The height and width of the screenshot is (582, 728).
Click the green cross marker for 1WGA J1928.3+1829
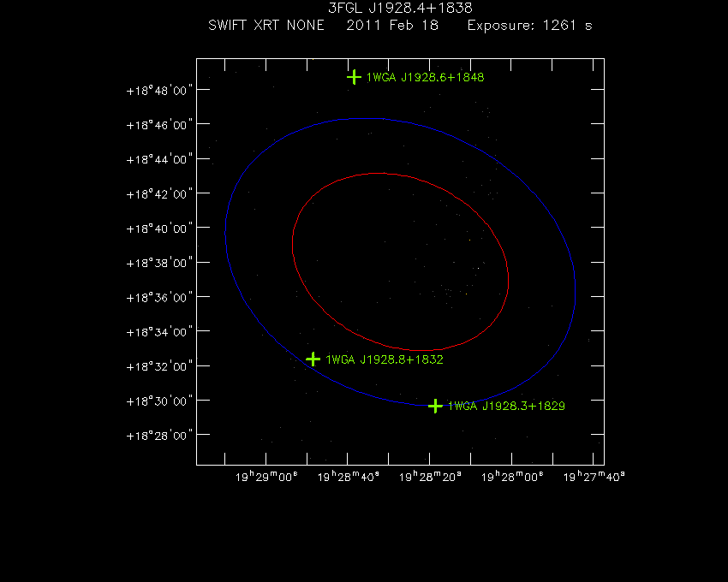click(435, 406)
